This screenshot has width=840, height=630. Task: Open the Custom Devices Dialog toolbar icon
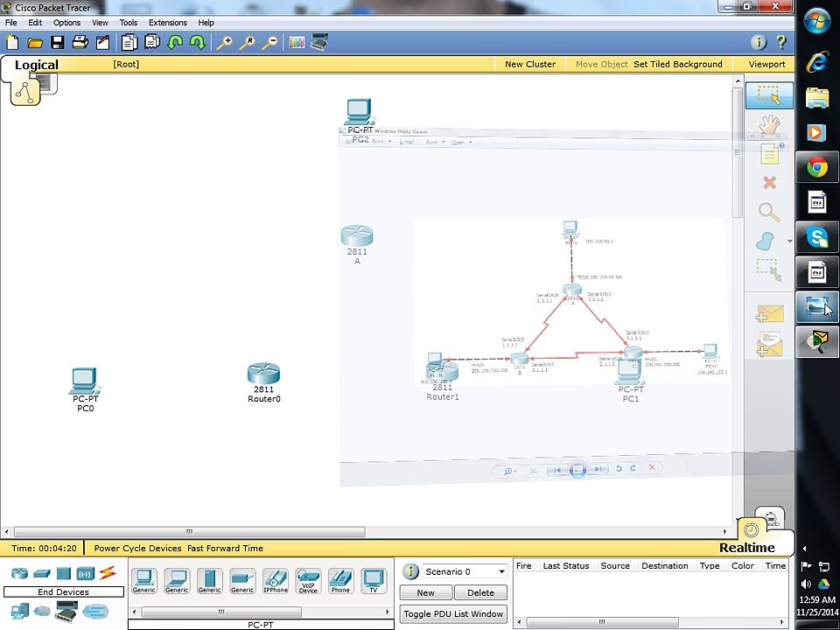[x=319, y=42]
